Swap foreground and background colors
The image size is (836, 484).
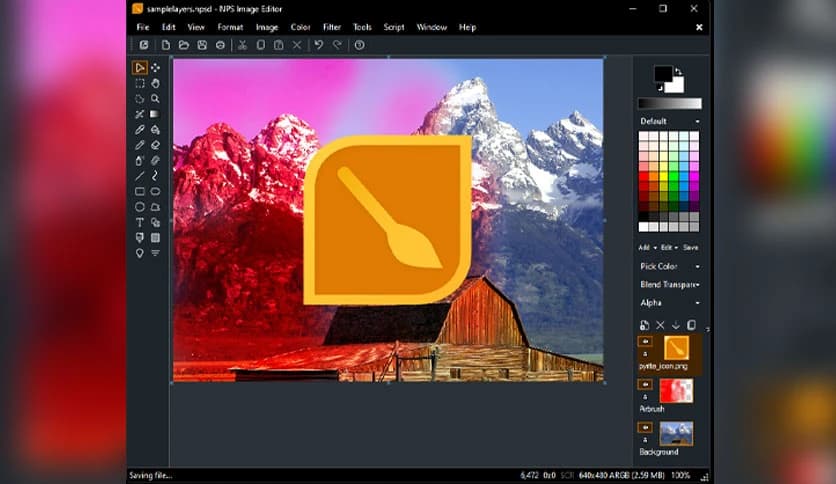(x=678, y=71)
